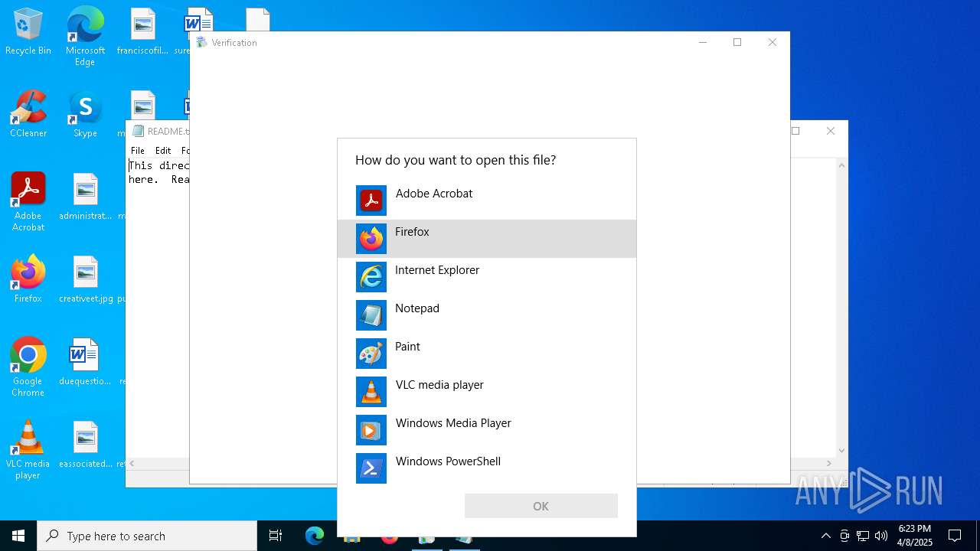Close the Verification window

[x=772, y=42]
